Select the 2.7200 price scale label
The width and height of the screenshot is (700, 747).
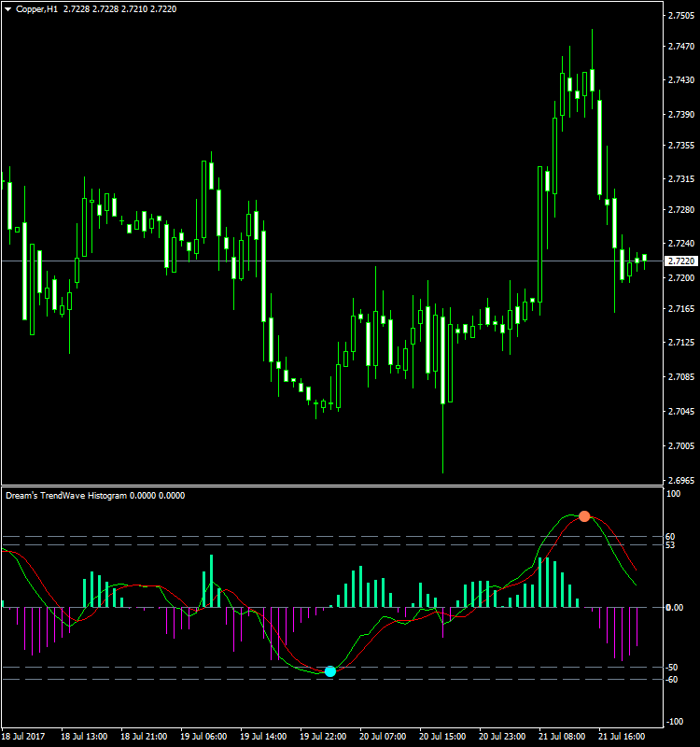tap(681, 277)
